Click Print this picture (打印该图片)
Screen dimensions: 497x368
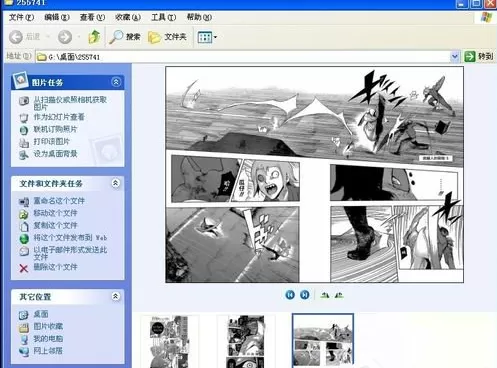click(x=51, y=141)
